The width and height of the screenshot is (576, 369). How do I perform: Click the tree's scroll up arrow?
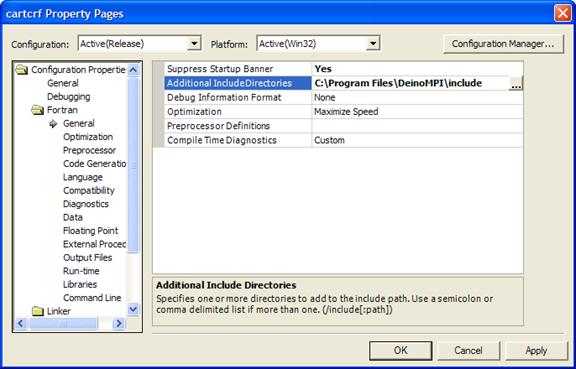coord(133,69)
